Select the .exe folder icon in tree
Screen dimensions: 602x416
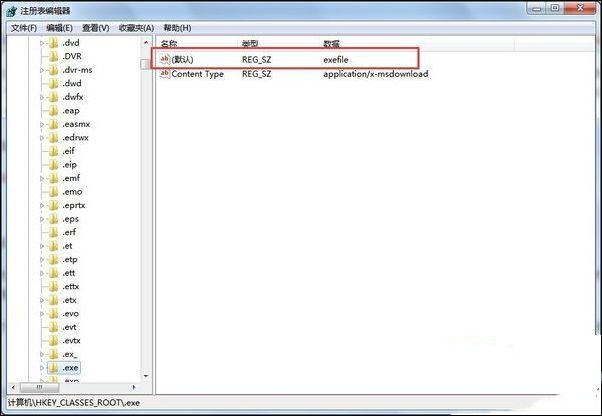(x=54, y=368)
